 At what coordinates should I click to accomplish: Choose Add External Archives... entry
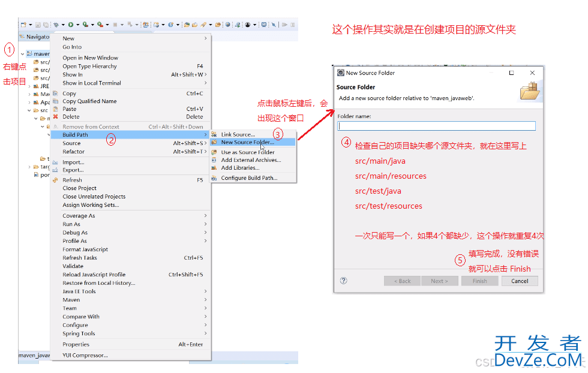pos(253,160)
